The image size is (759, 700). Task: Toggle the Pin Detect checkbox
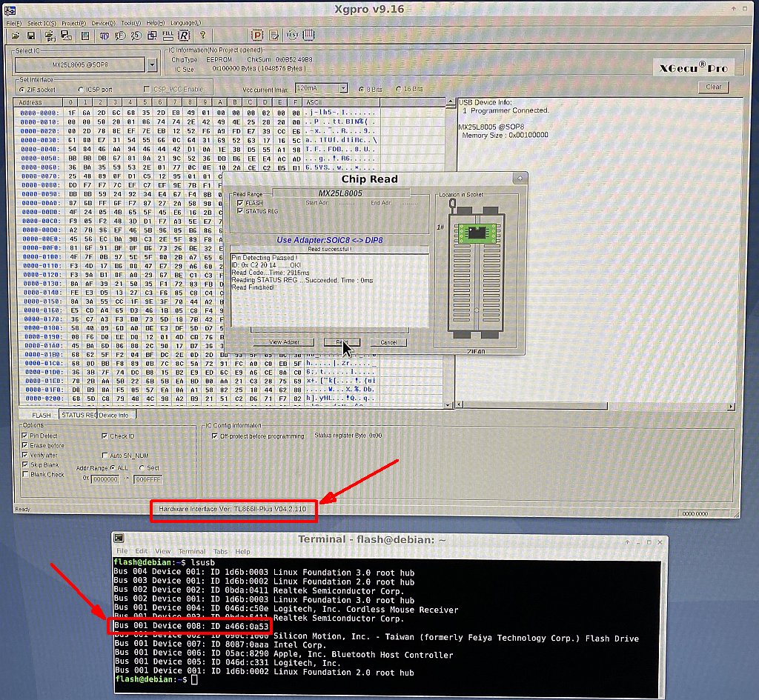pyautogui.click(x=24, y=436)
